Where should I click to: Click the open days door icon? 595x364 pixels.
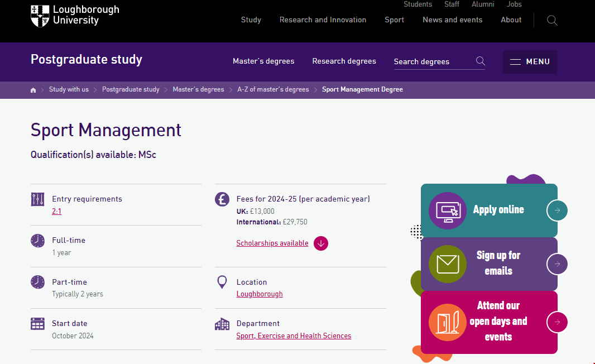[448, 322]
